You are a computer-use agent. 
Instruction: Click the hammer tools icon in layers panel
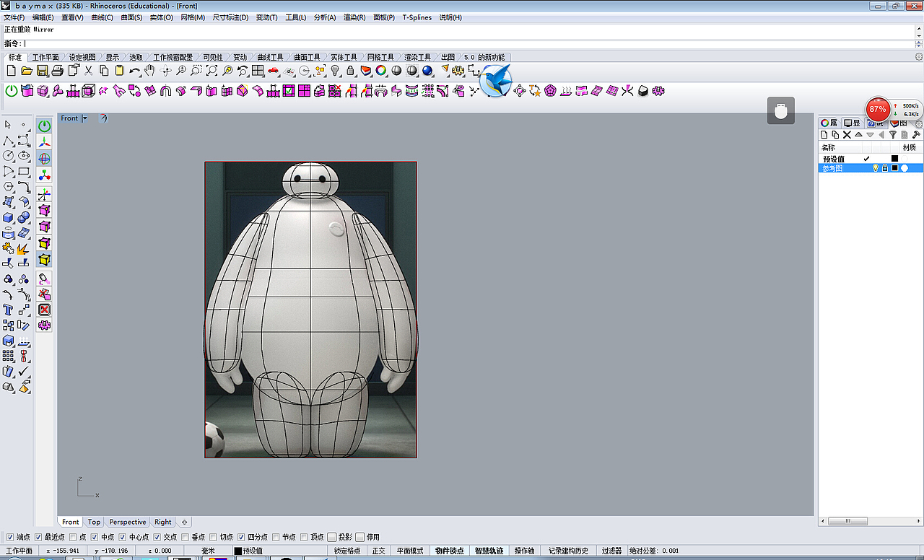point(916,135)
